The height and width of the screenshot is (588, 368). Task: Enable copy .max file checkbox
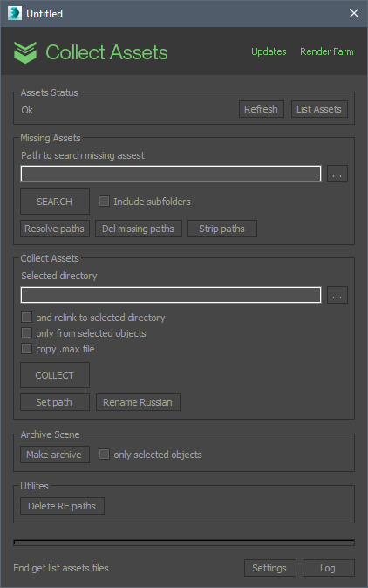pyautogui.click(x=26, y=349)
